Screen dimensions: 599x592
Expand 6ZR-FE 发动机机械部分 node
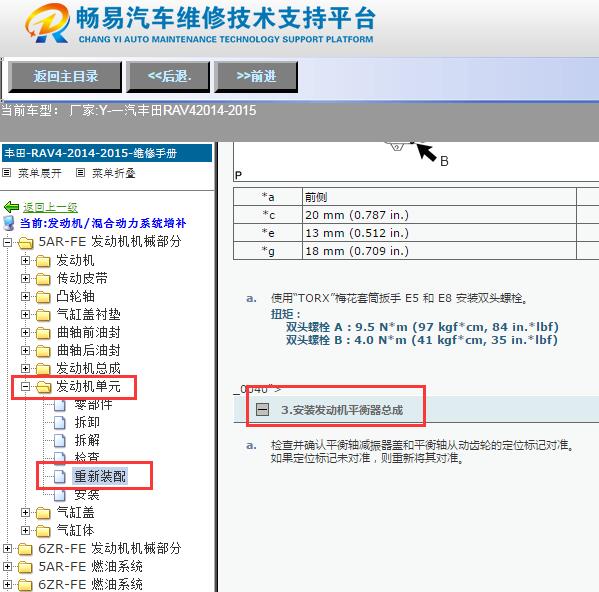coord(7,548)
